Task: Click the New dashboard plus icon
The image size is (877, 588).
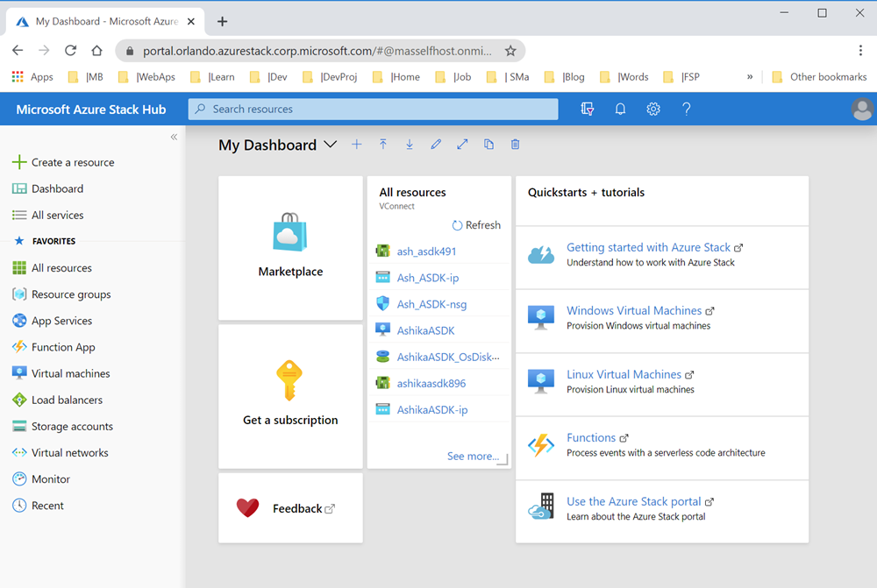Action: 356,144
